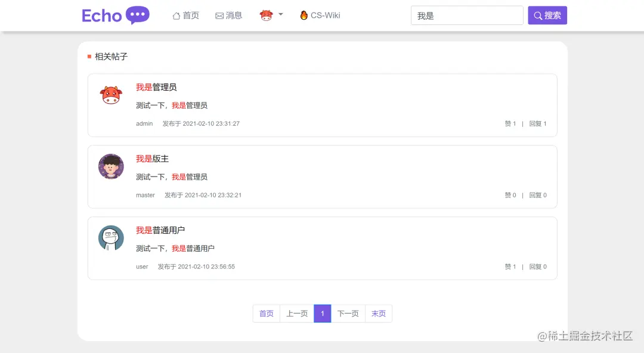Go to 末页 in pagination
Image resolution: width=644 pixels, height=353 pixels.
coord(378,313)
